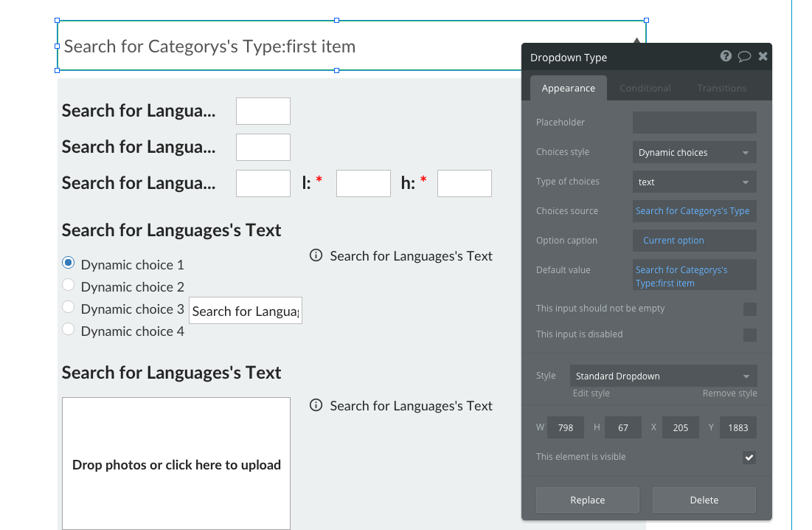Open the Transitions tab
The image size is (812, 530).
coord(721,89)
